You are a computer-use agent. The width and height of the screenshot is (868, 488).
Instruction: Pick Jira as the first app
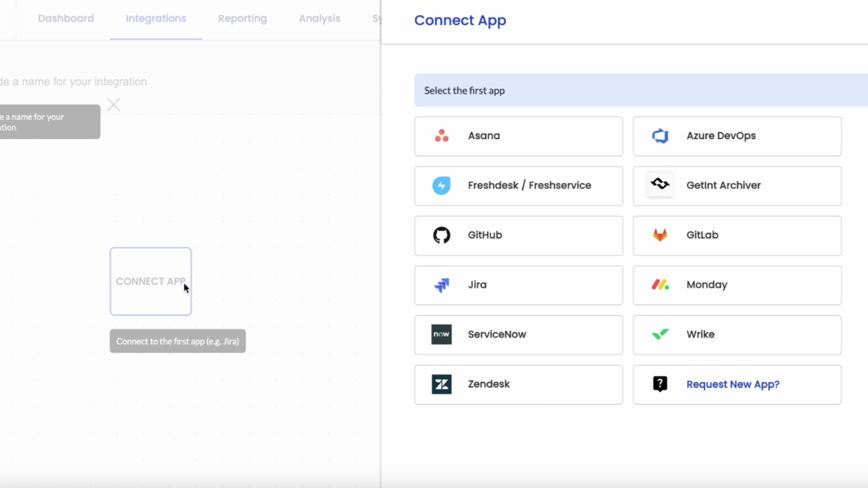pos(519,286)
